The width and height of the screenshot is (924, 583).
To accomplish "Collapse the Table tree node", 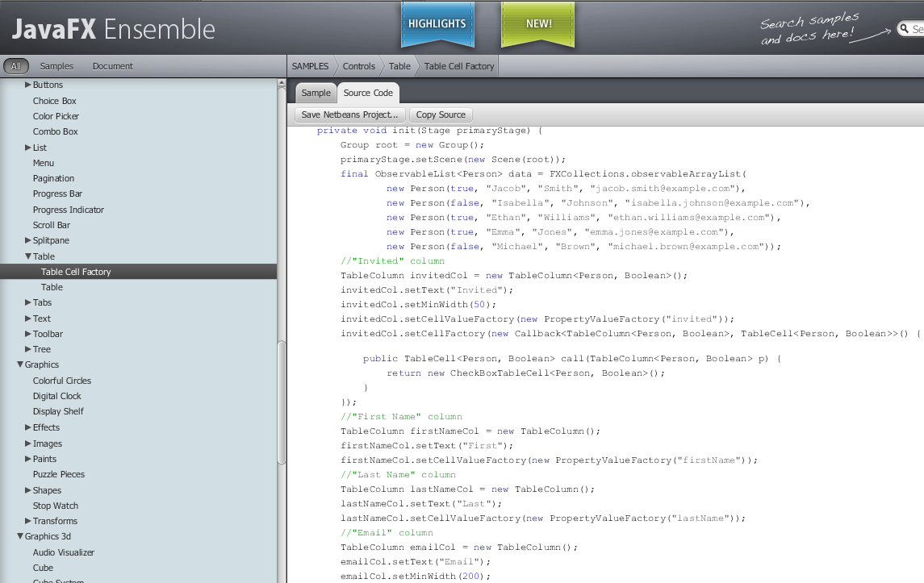I will [x=28, y=256].
